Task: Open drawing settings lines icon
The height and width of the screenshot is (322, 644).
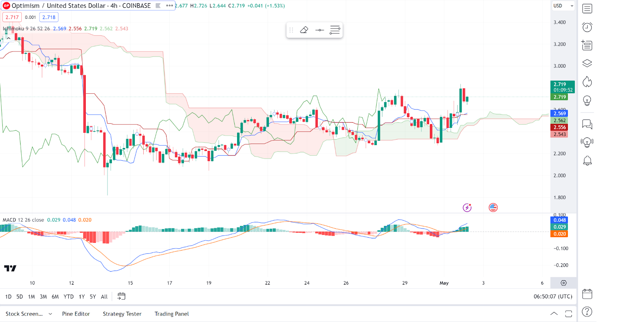Action: click(335, 30)
